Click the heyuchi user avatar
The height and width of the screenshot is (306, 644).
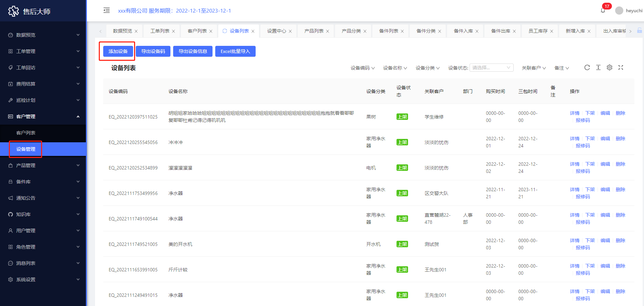(619, 11)
